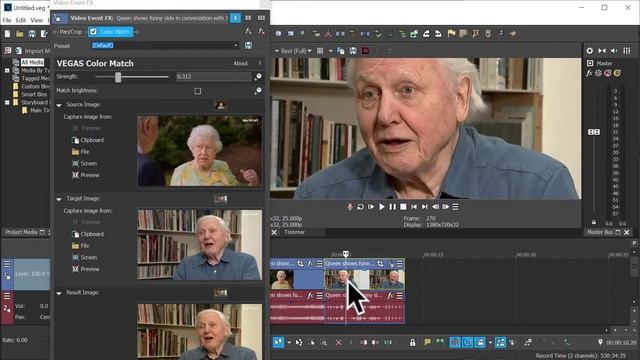The width and height of the screenshot is (640, 360).
Task: Switch to Trimmer tab
Action: tap(294, 232)
